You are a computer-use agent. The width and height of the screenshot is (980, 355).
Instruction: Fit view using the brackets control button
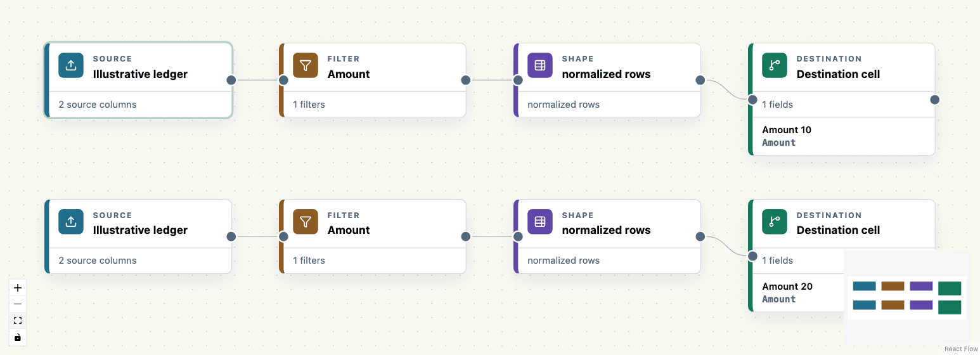tap(18, 321)
